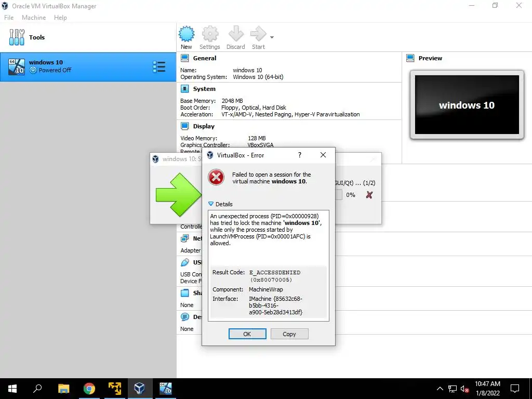532x399 pixels.
Task: Switch to VirtualBox Manager taskbar icon
Action: pos(140,389)
